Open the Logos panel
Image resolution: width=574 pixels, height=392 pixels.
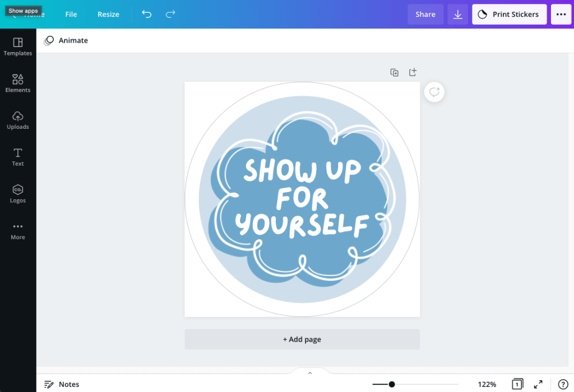pos(18,193)
